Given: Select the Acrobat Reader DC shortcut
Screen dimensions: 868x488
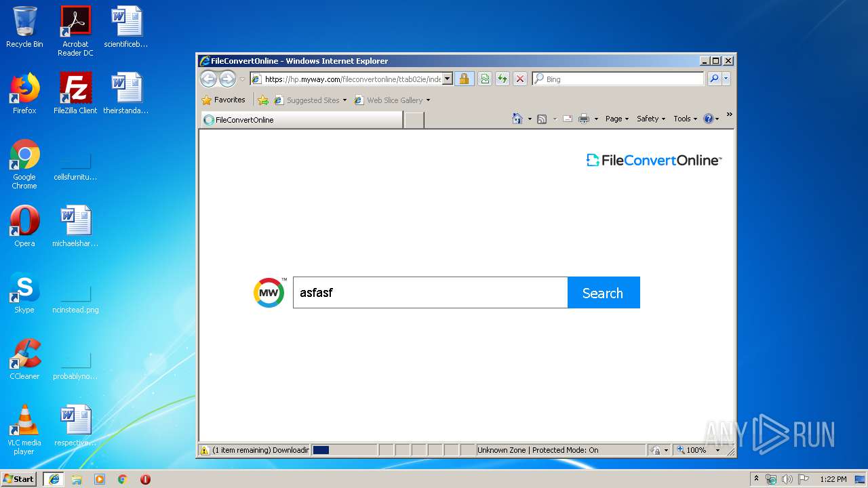Looking at the screenshot, I should (x=75, y=31).
